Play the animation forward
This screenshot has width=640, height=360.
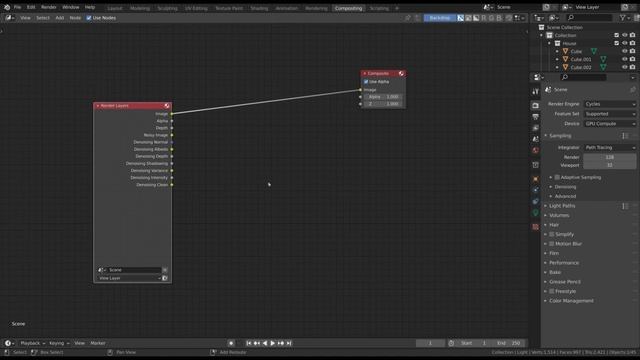pos(273,344)
